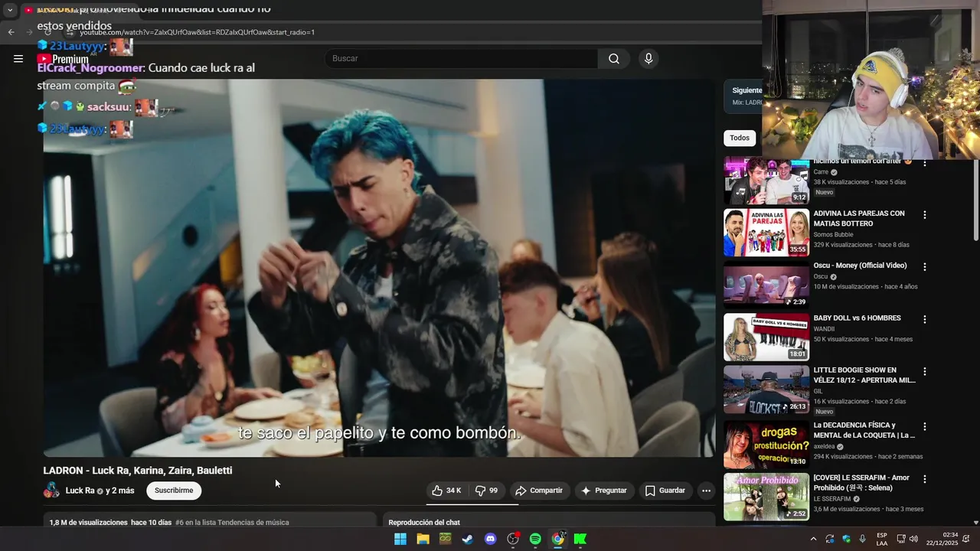Start voice search with microphone icon
980x551 pixels.
(x=648, y=59)
